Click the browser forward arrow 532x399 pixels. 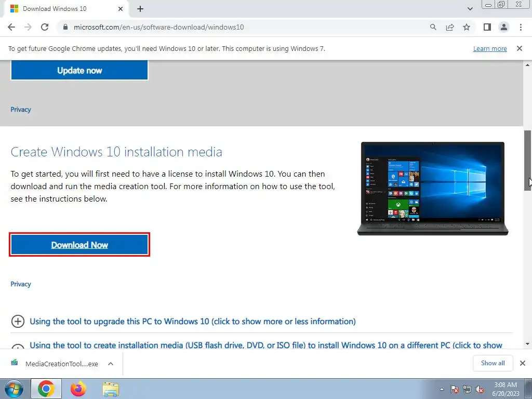28,27
